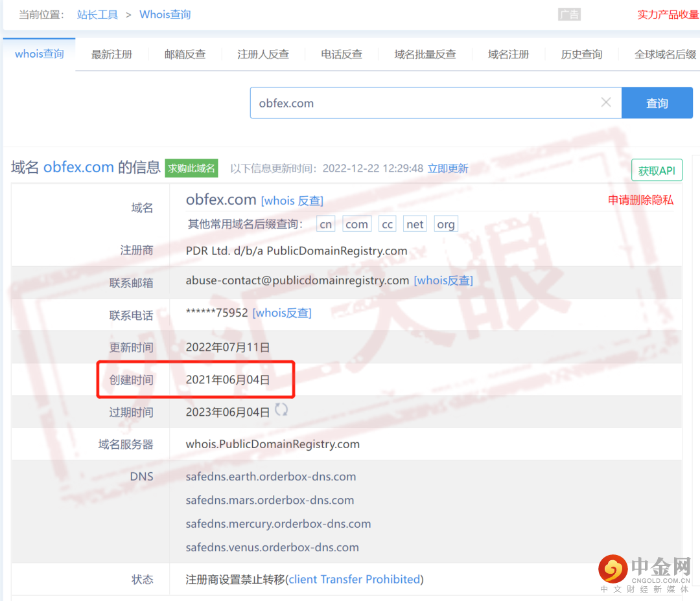
Task: Switch to the 最新注册 tab
Action: tap(111, 54)
